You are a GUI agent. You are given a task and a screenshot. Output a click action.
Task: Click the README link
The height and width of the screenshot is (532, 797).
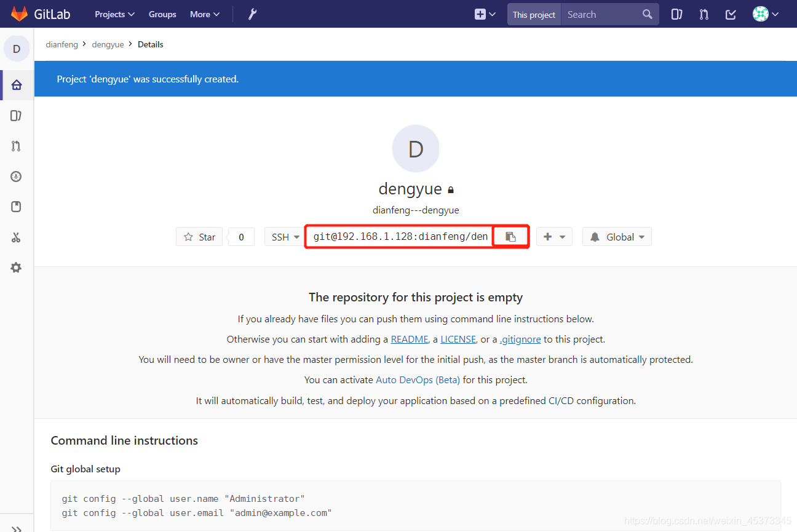[x=410, y=339]
